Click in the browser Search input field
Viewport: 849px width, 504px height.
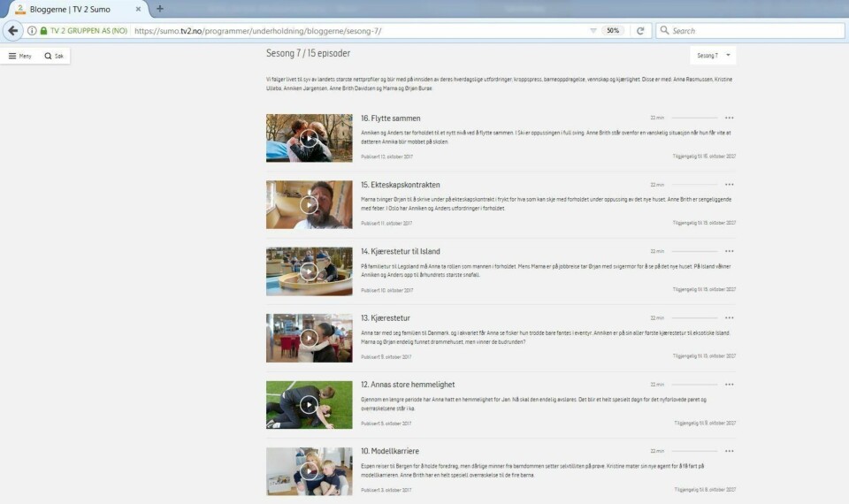(x=752, y=30)
